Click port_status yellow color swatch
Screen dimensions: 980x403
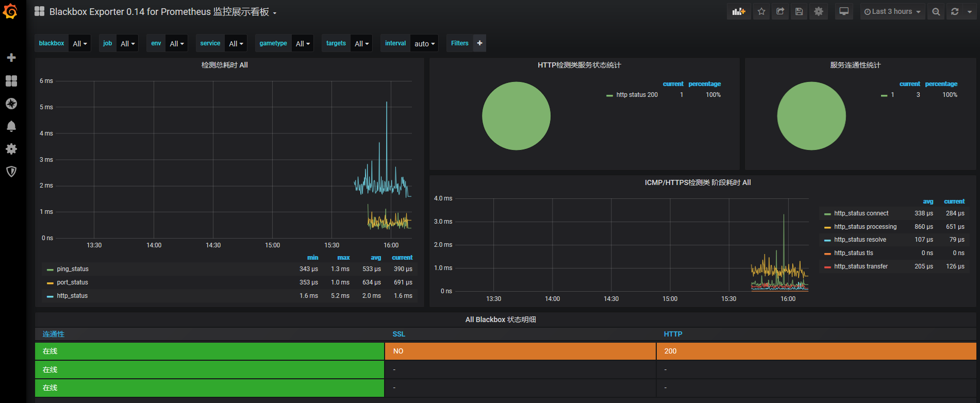pyautogui.click(x=50, y=283)
